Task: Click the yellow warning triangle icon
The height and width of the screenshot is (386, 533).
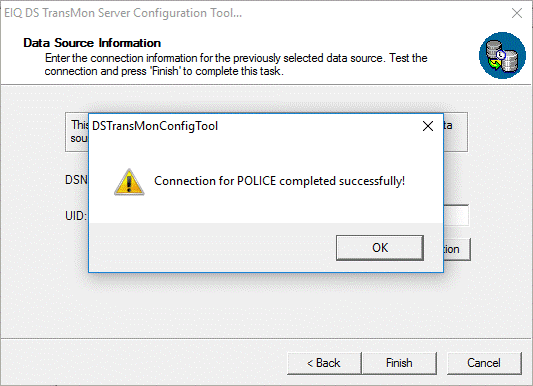Action: point(129,182)
